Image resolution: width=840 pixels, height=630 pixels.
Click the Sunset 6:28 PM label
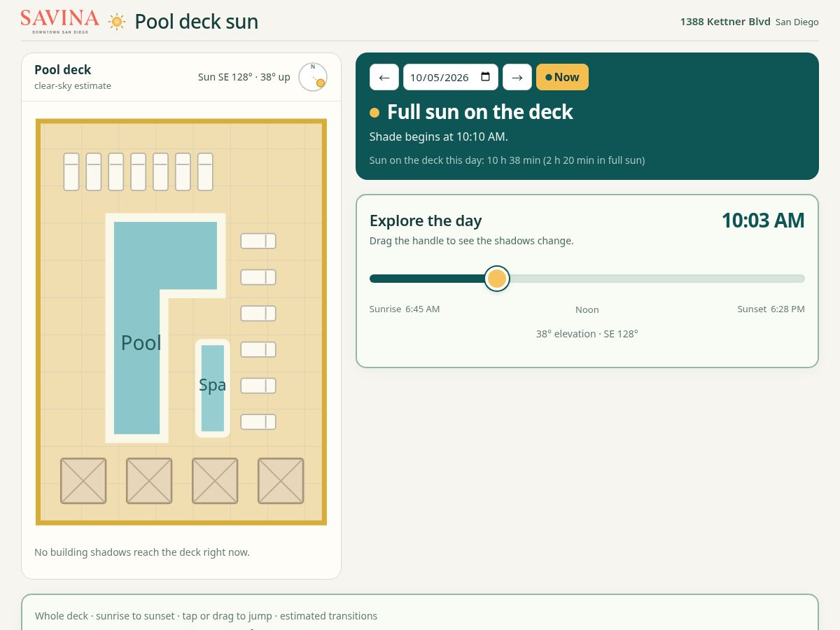coord(771,309)
